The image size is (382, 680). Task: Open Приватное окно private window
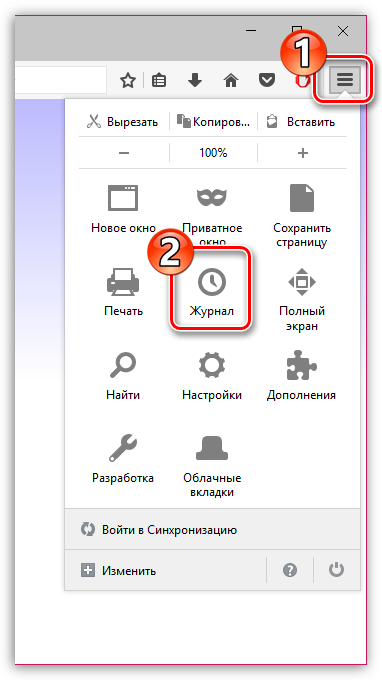click(212, 216)
